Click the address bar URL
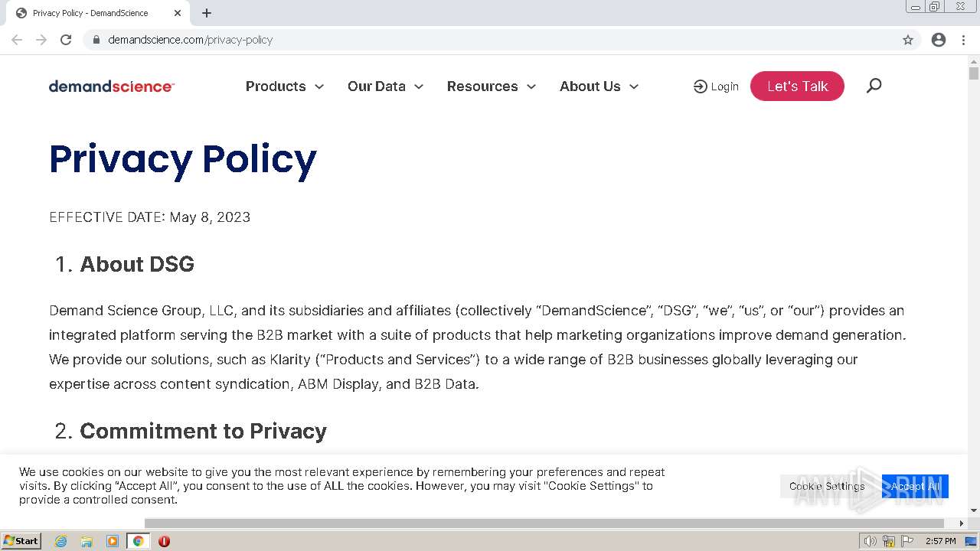This screenshot has height=551, width=980. pos(191,40)
